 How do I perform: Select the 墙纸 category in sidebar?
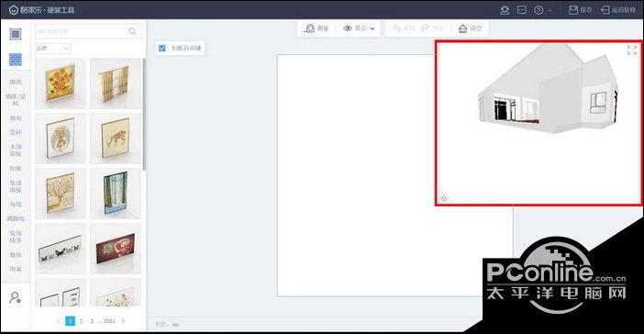click(x=16, y=82)
